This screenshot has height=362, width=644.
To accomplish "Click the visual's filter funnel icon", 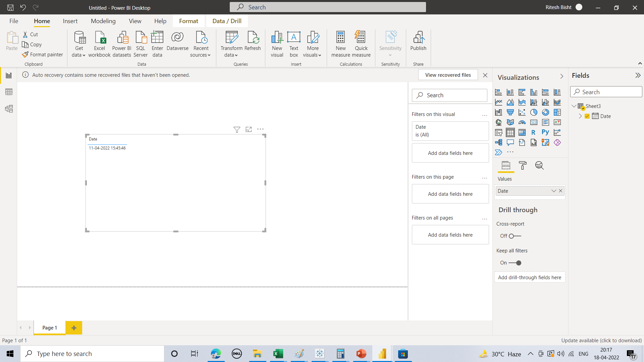I will tap(237, 129).
